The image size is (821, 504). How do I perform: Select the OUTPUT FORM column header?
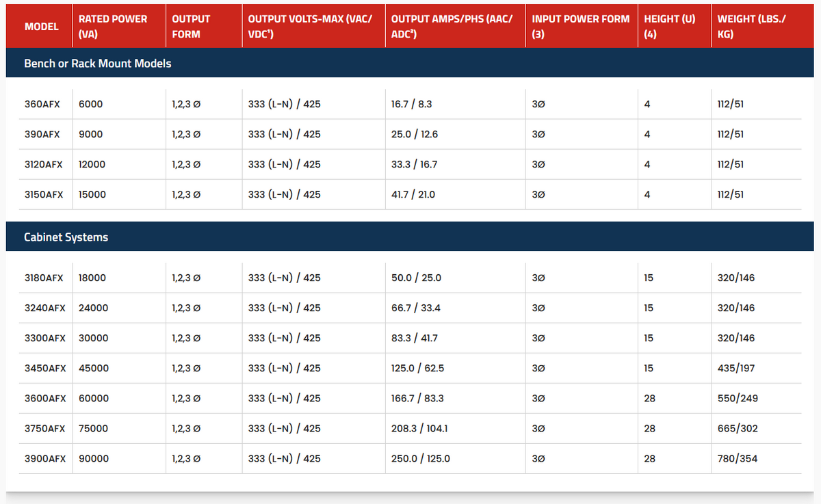click(191, 27)
